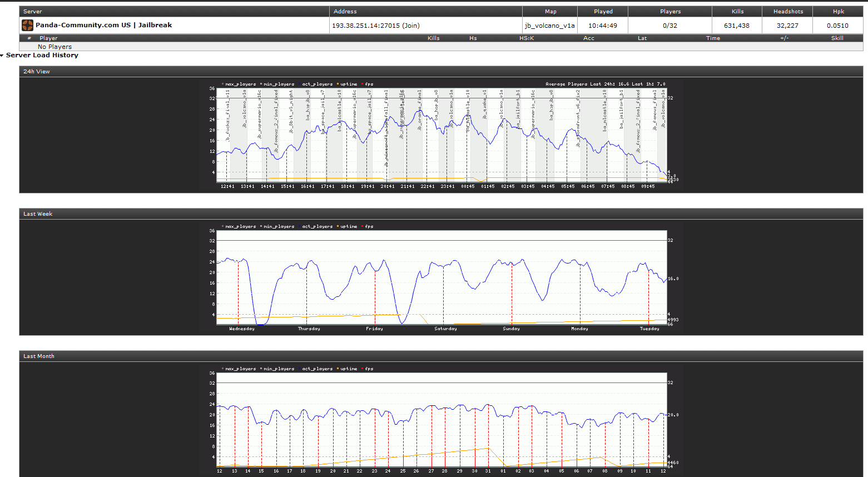Click the HS:K column header
The image size is (868, 477).
coord(526,38)
